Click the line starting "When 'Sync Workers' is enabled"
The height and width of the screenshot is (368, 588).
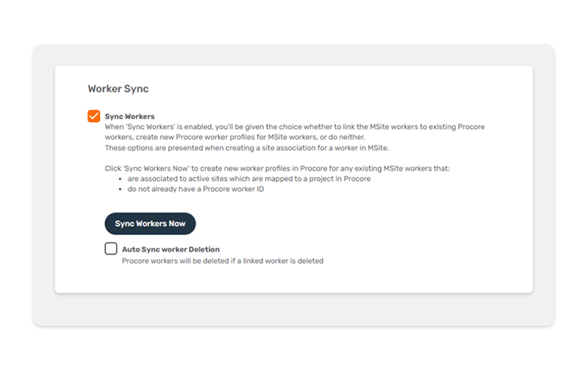point(295,127)
